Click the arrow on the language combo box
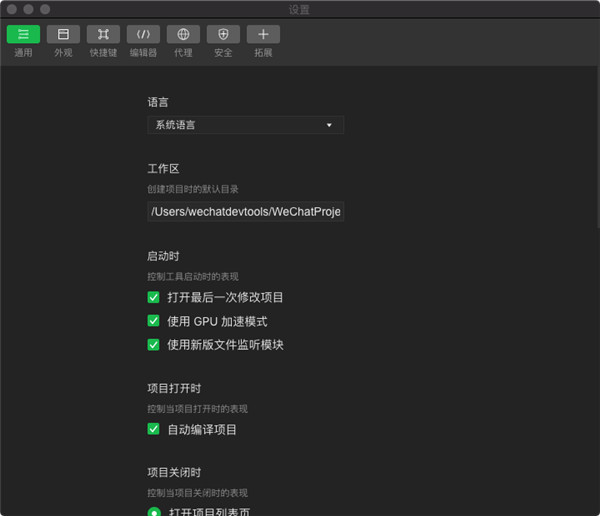This screenshot has width=600, height=516. [329, 125]
